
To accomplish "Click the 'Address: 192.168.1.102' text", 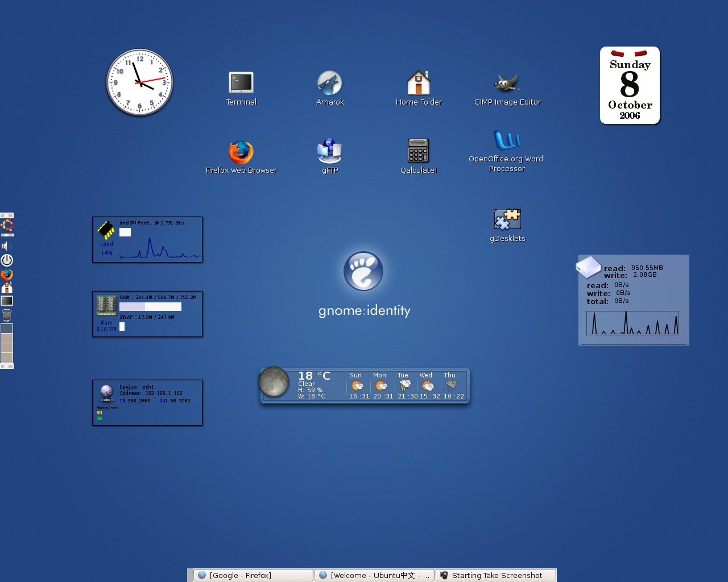I will coord(151,393).
